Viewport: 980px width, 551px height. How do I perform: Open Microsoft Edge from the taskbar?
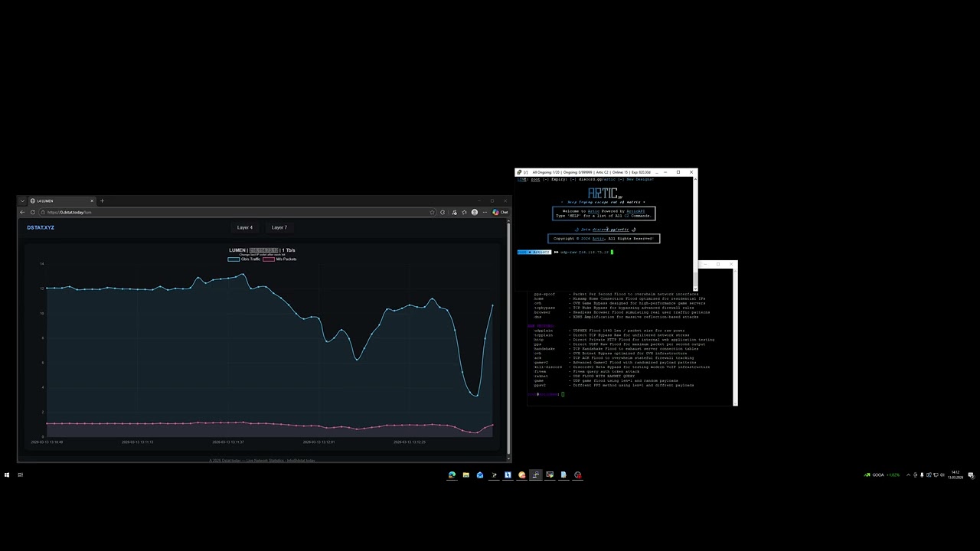tap(452, 474)
